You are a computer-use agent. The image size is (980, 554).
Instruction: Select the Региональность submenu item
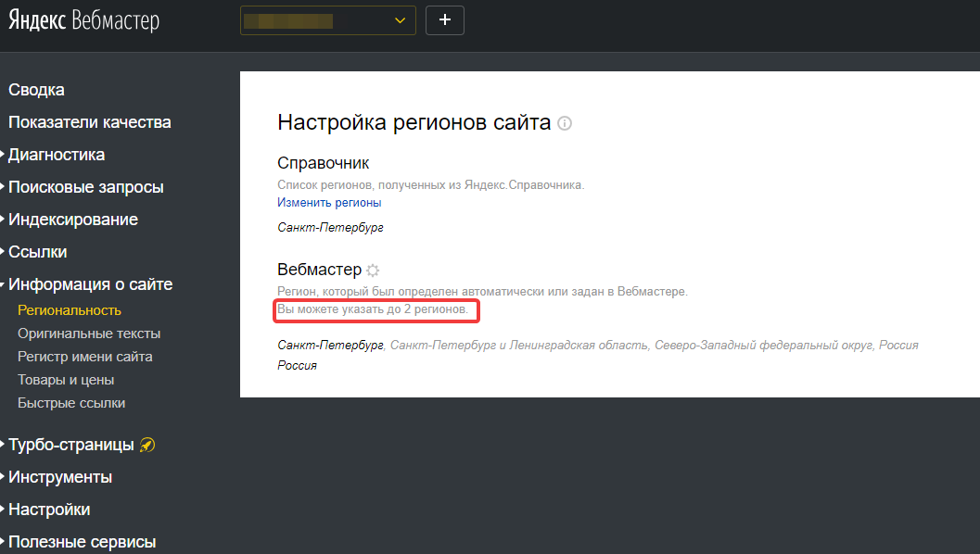click(x=70, y=310)
